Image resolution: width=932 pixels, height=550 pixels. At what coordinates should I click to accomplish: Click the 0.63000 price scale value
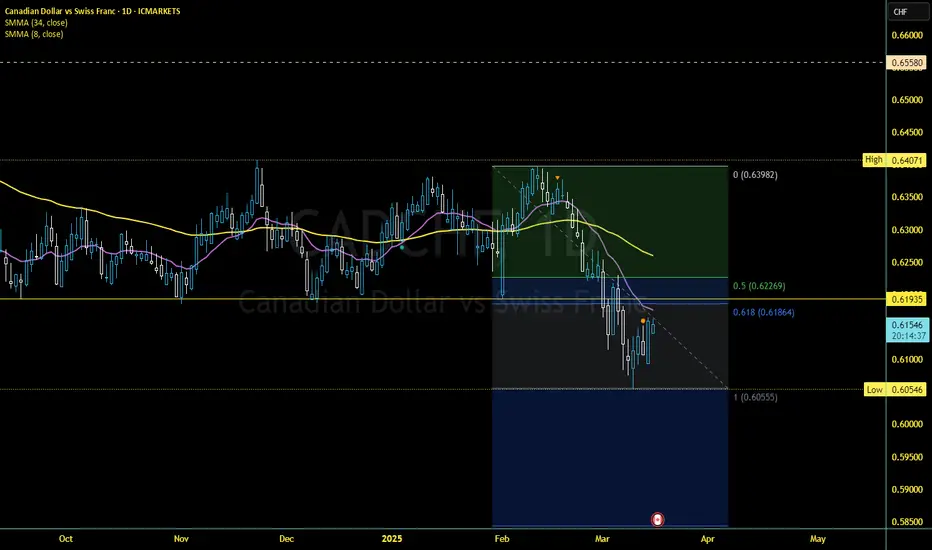(907, 230)
